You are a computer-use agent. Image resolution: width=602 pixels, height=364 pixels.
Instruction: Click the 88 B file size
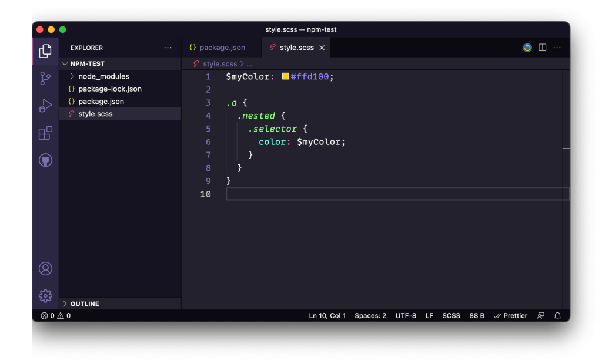477,316
